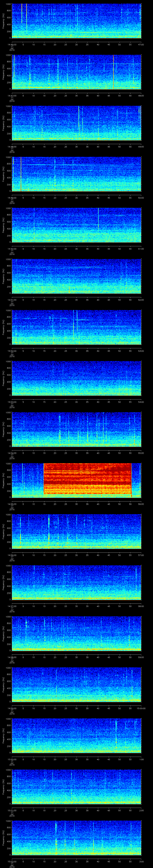
Task: Open the 15:01:00 spectrogram panel
Action: [77, 787]
